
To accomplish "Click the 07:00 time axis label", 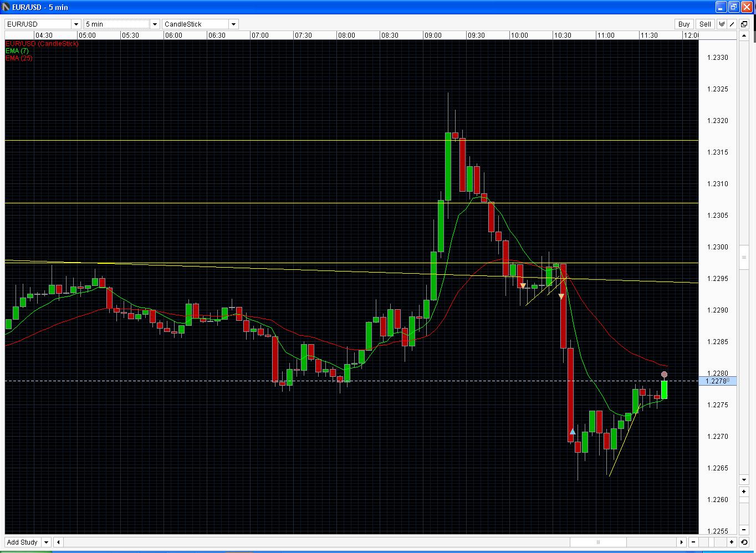I will (x=260, y=35).
